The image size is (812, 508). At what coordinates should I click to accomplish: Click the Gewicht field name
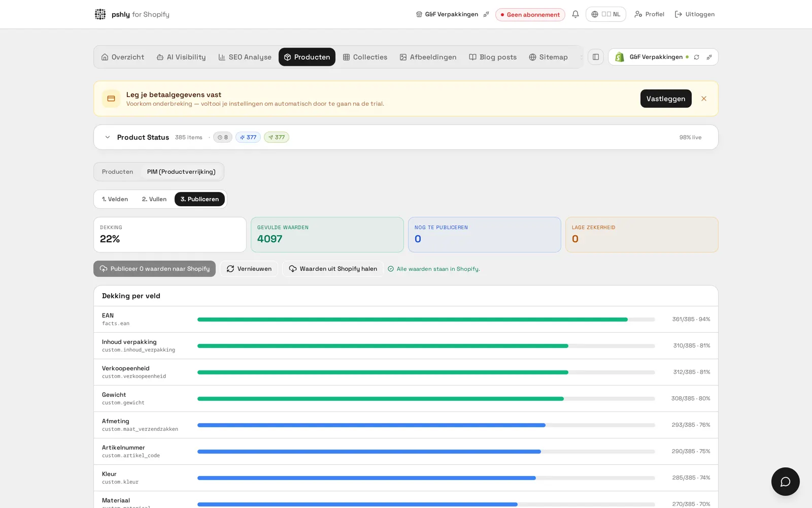click(114, 395)
